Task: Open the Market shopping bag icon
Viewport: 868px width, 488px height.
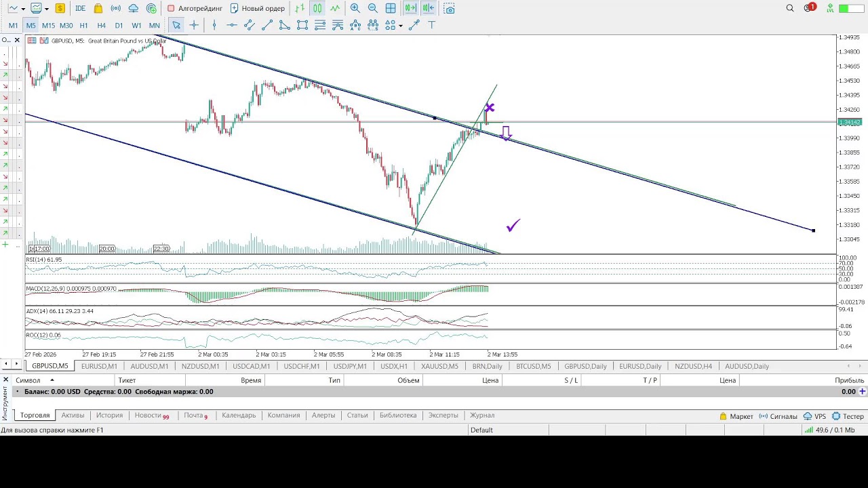Action: pos(98,8)
